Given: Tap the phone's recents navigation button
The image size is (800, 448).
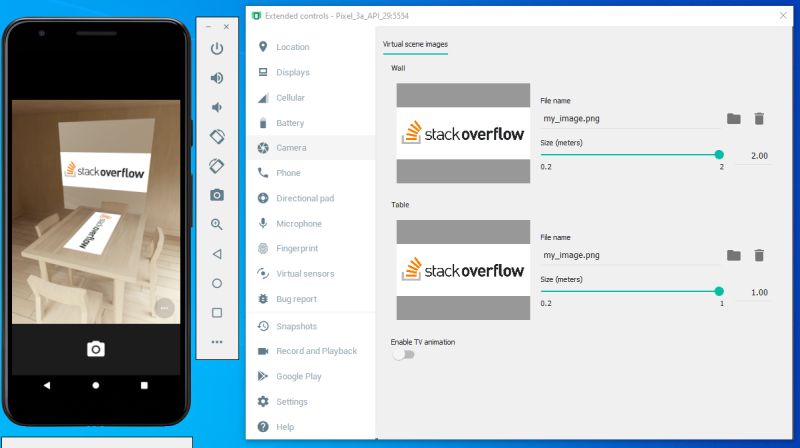Looking at the screenshot, I should 144,385.
